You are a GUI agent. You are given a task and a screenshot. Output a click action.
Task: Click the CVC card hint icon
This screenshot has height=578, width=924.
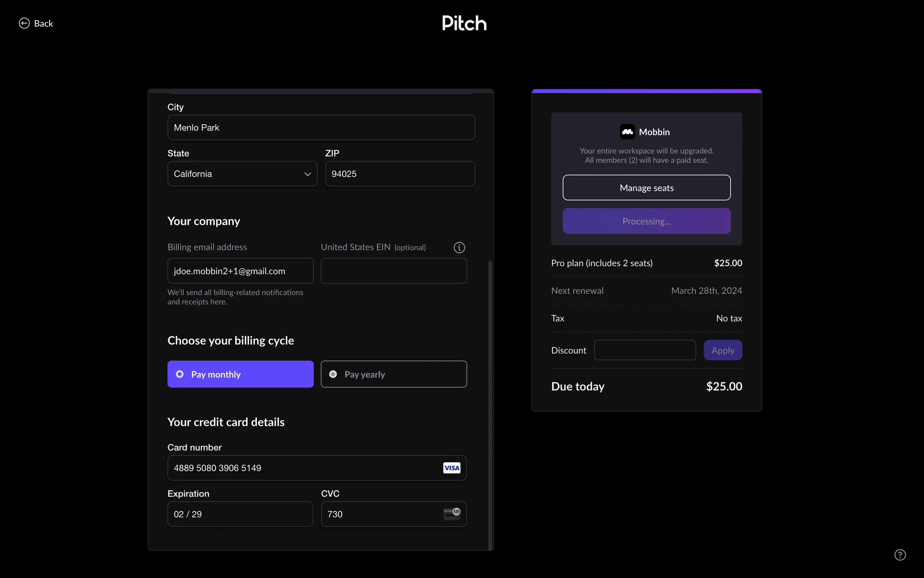(x=451, y=513)
